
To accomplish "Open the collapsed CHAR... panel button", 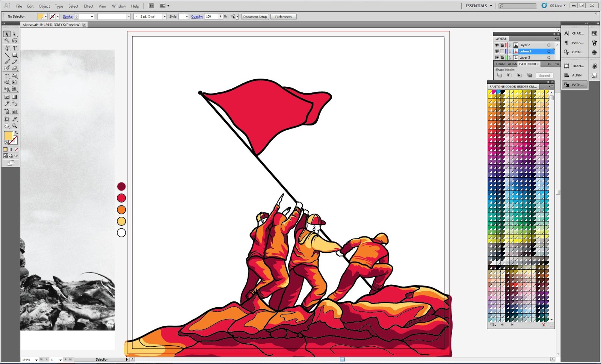I will click(574, 33).
